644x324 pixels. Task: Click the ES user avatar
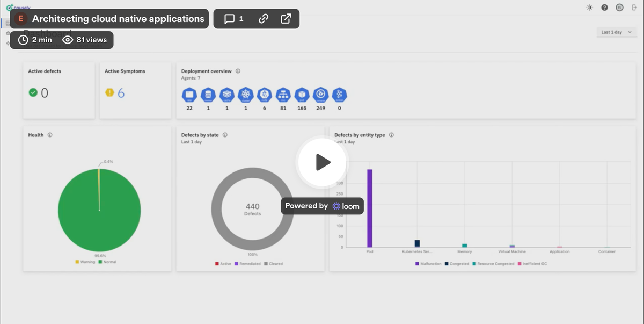click(x=619, y=8)
